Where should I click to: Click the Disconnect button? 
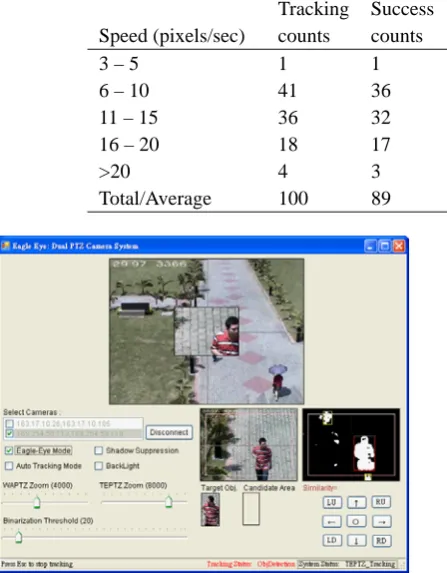pyautogui.click(x=169, y=432)
